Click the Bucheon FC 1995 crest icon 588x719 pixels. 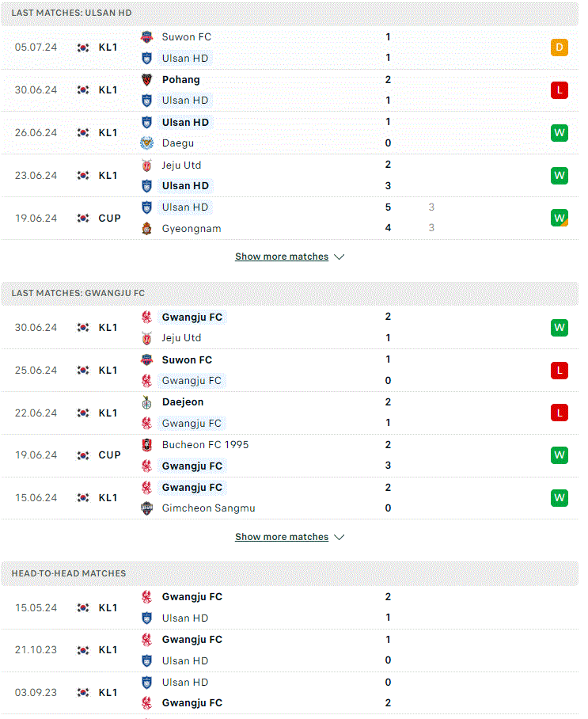146,445
